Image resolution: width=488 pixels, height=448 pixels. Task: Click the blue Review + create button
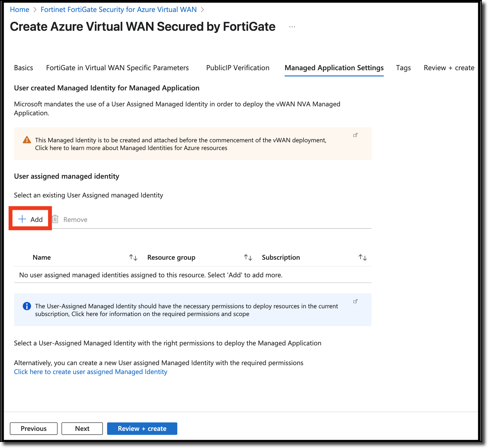(142, 429)
